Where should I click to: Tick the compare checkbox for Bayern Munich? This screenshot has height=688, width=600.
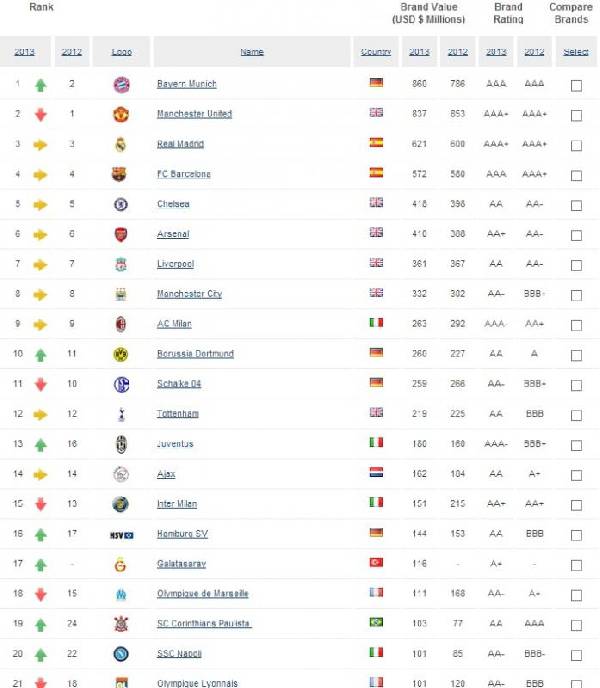point(576,86)
